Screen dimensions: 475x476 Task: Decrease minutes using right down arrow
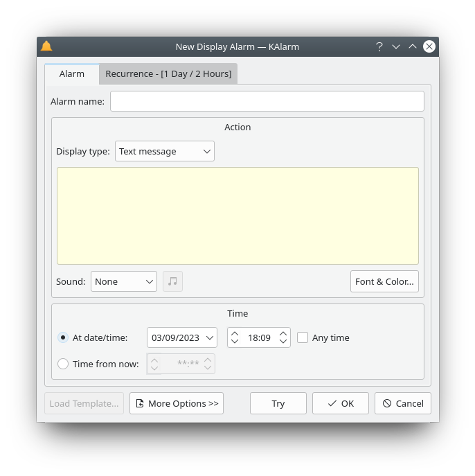point(283,341)
